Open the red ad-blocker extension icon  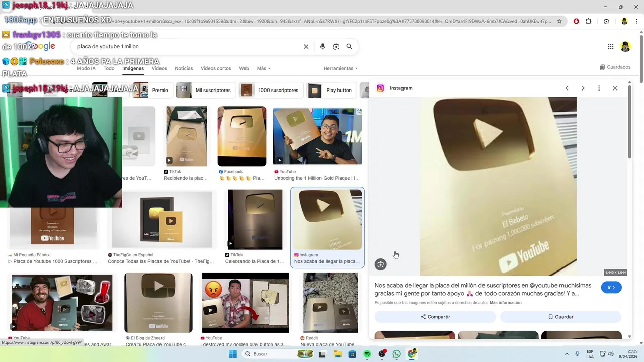click(x=576, y=21)
